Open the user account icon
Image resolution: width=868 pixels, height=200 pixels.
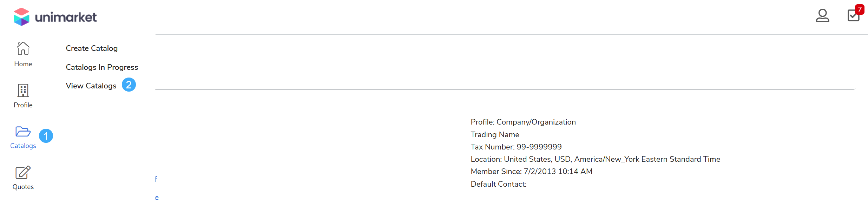point(822,16)
